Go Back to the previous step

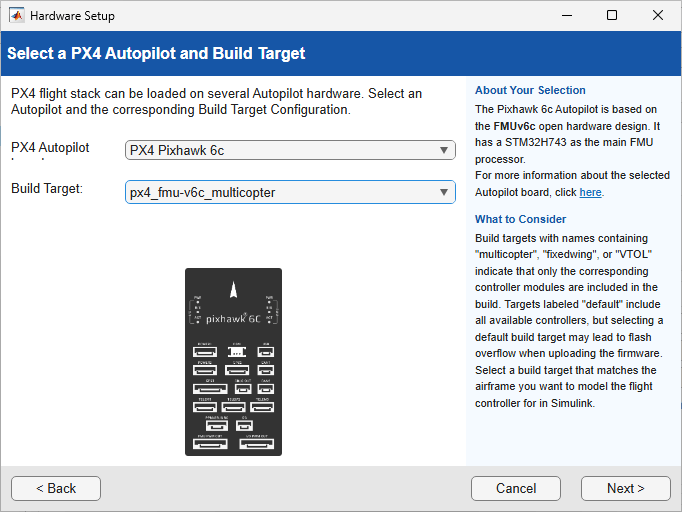(56, 488)
